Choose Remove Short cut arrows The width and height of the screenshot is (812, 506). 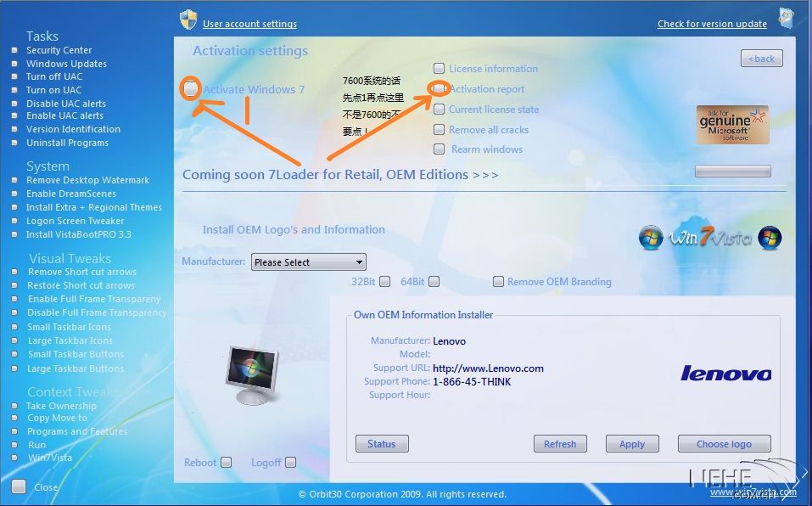(81, 272)
